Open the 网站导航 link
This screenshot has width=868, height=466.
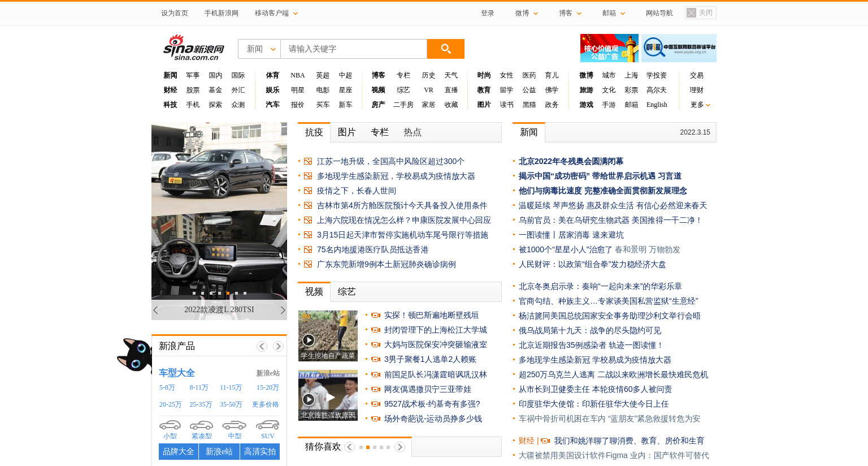coord(659,13)
